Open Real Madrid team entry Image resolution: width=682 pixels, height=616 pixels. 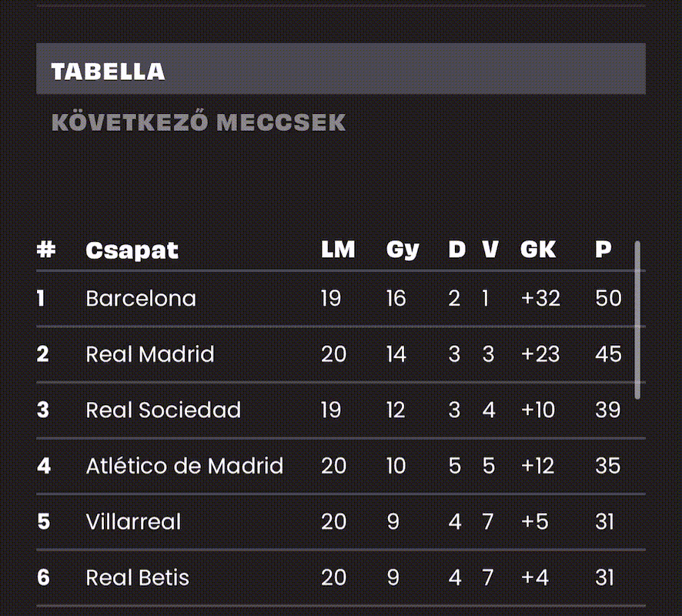tap(150, 354)
